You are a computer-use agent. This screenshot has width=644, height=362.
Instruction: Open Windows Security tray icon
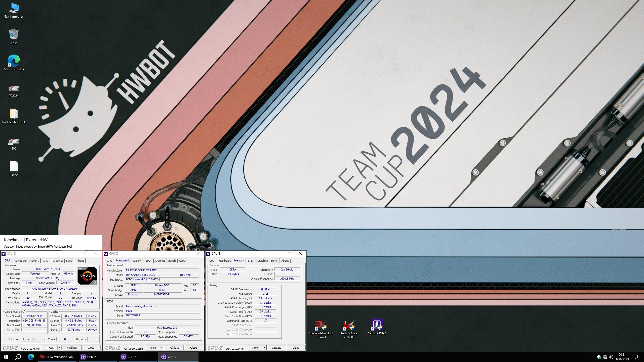click(x=599, y=357)
